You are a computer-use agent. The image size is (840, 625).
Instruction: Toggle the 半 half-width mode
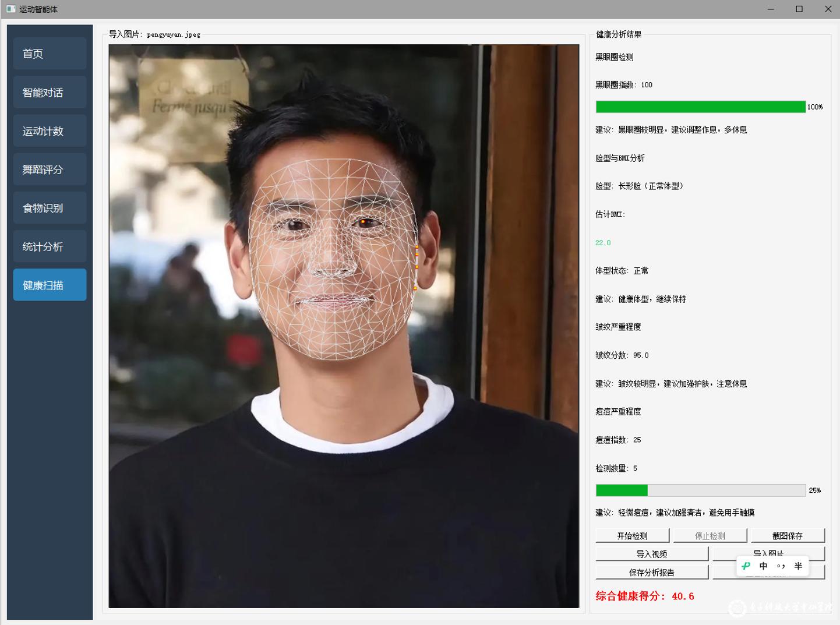(798, 566)
